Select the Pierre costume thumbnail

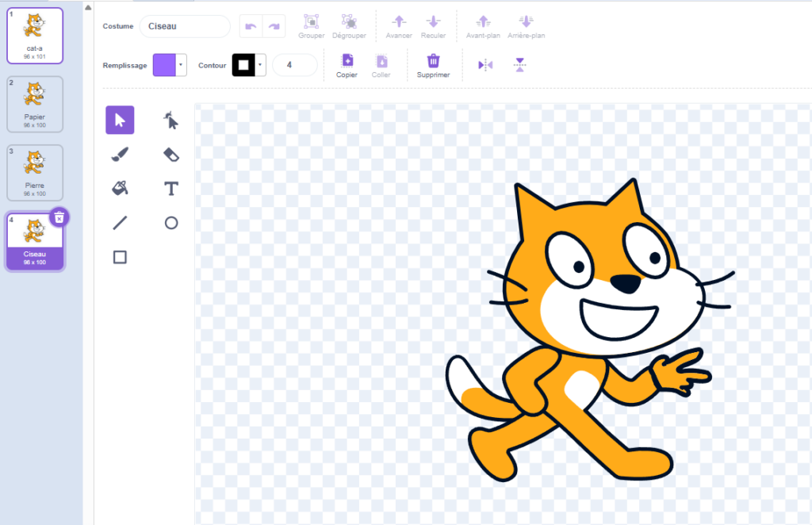coord(35,172)
